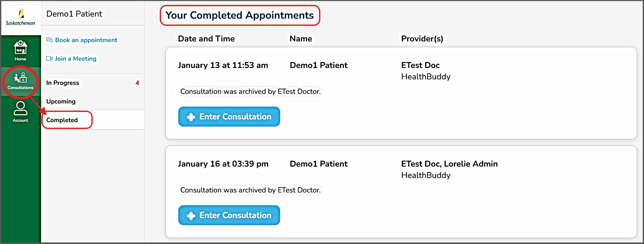Select the Completed appointments item
Image resolution: width=644 pixels, height=244 pixels.
62,120
